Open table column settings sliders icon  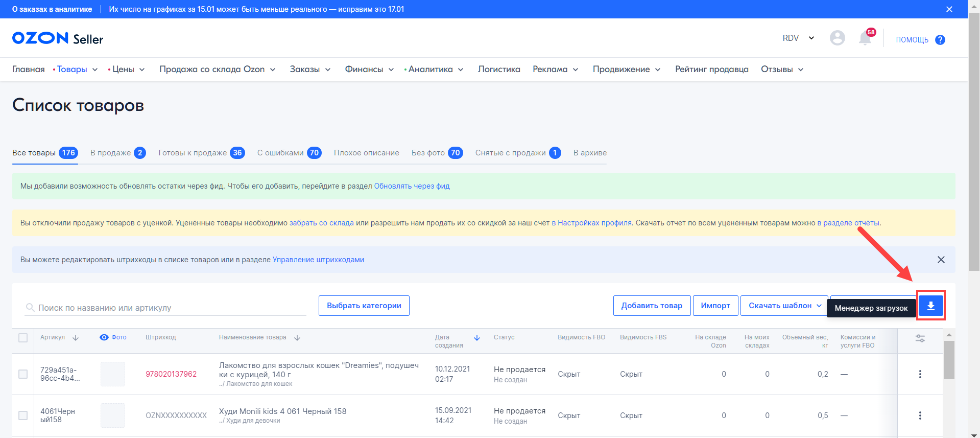tap(920, 338)
